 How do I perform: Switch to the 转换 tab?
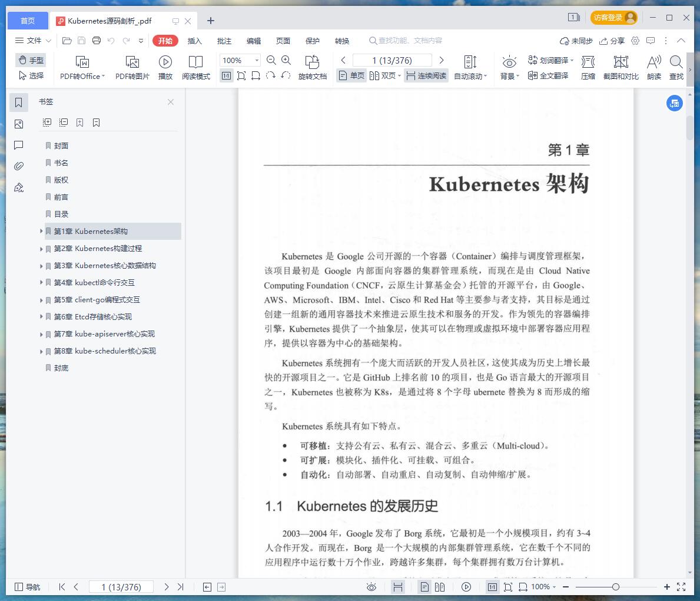[342, 41]
